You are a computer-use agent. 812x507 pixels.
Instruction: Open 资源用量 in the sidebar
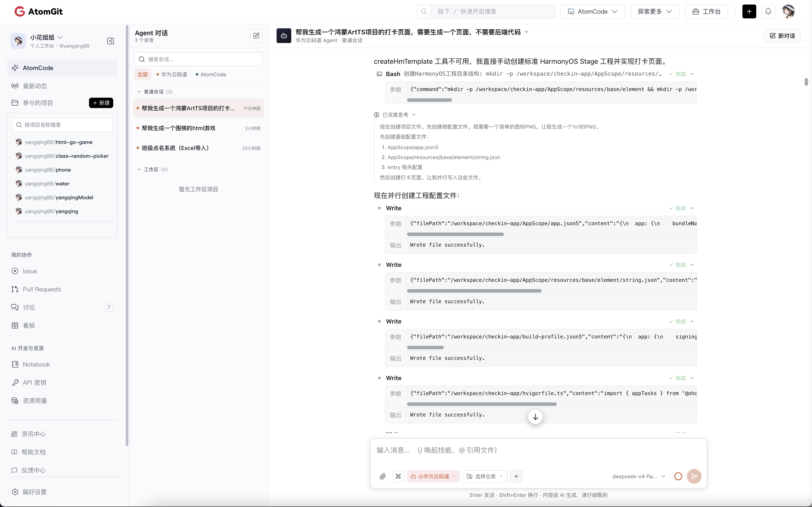coord(62,401)
